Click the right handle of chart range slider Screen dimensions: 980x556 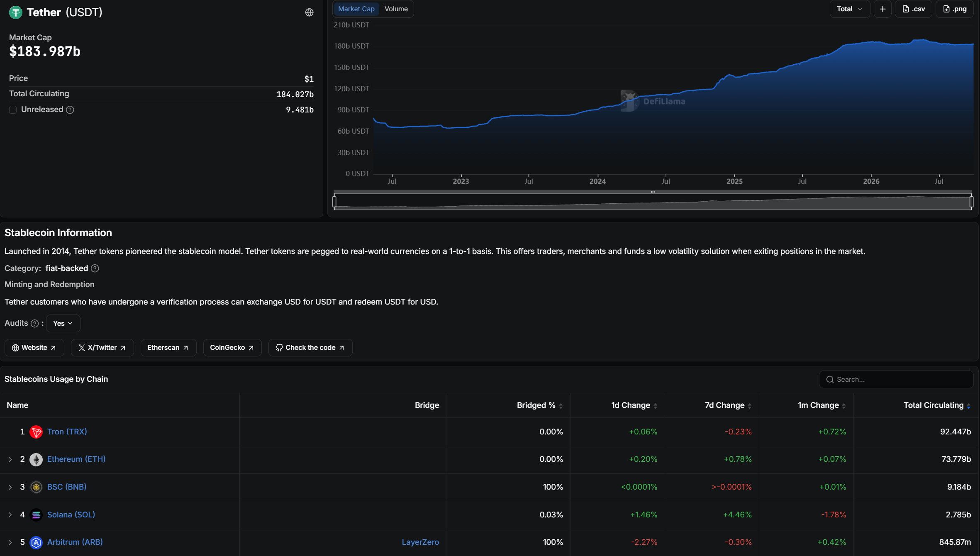[971, 202]
